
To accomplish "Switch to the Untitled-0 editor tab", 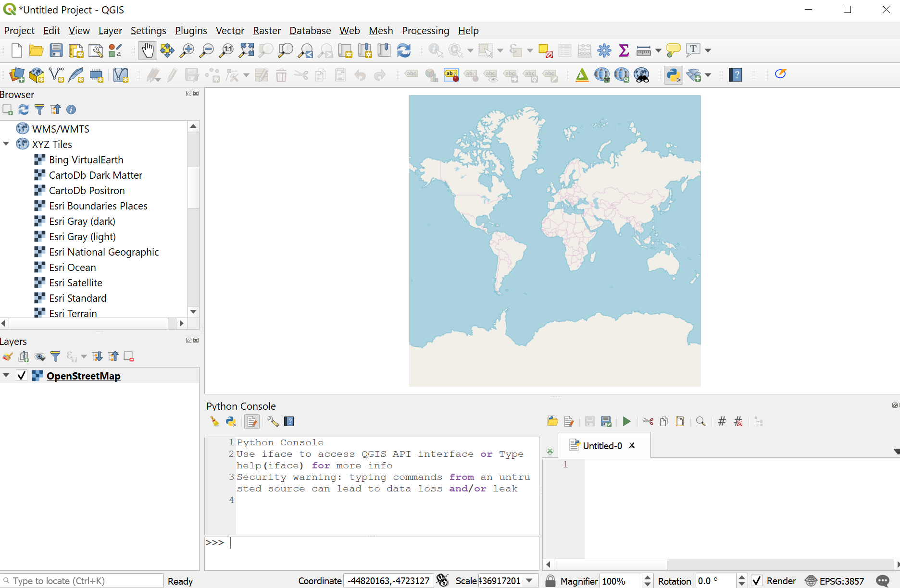I will coord(602,446).
